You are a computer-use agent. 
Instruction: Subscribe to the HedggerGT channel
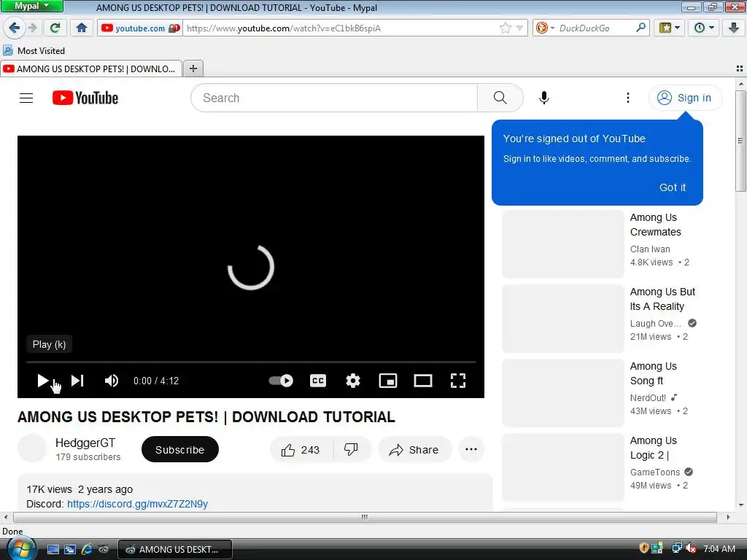[180, 449]
